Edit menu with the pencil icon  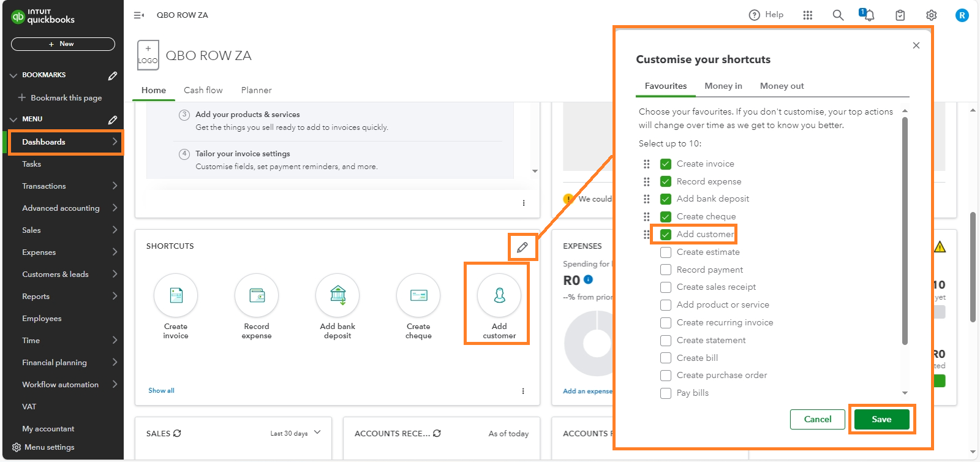pyautogui.click(x=113, y=119)
